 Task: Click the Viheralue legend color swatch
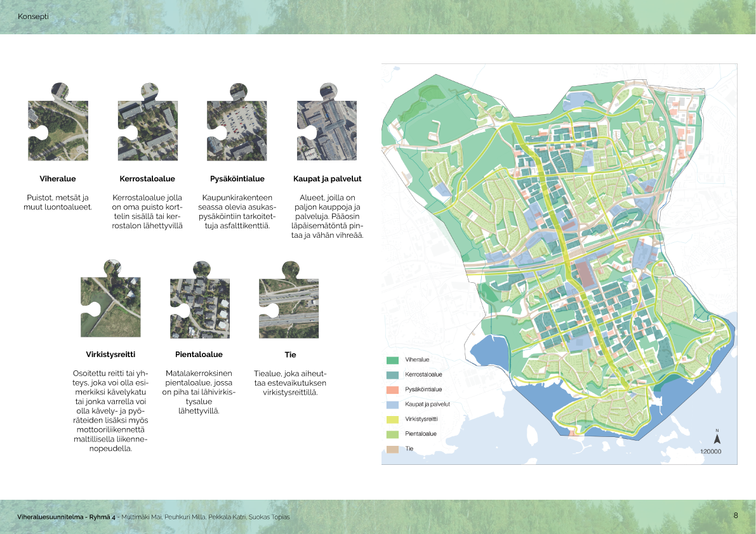392,360
